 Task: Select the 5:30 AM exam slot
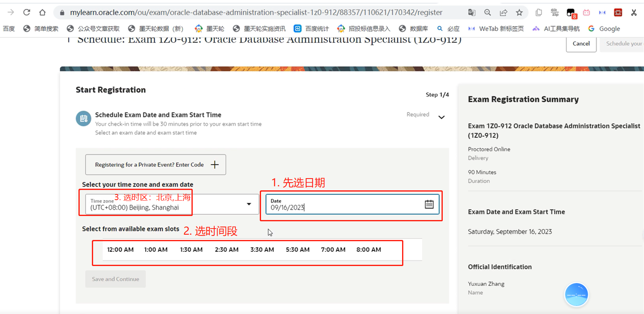[298, 249]
